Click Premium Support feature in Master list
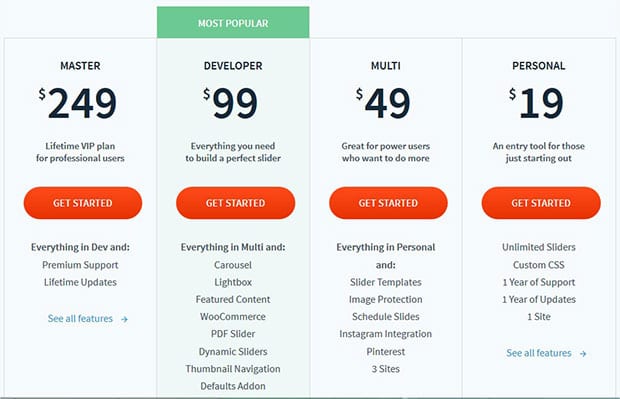This screenshot has width=620, height=399. click(x=80, y=265)
